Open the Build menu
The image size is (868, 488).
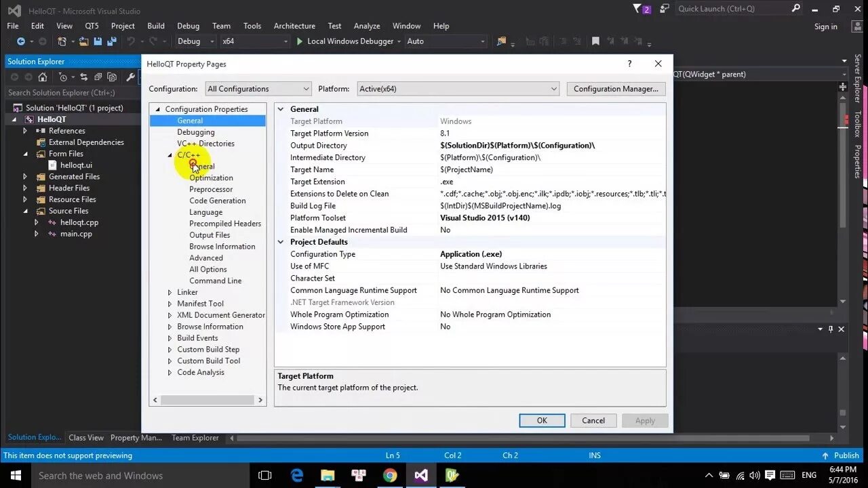[156, 26]
